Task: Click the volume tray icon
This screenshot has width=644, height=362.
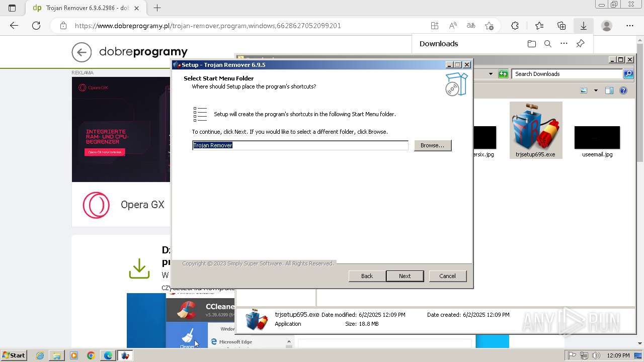Action: pos(597,355)
